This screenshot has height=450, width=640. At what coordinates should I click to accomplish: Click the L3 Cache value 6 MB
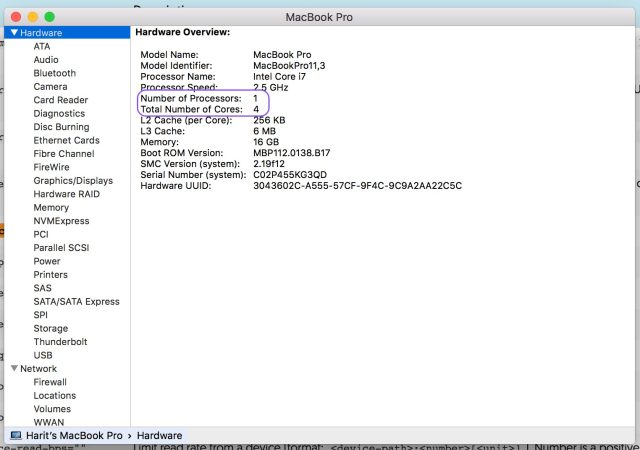tap(264, 131)
